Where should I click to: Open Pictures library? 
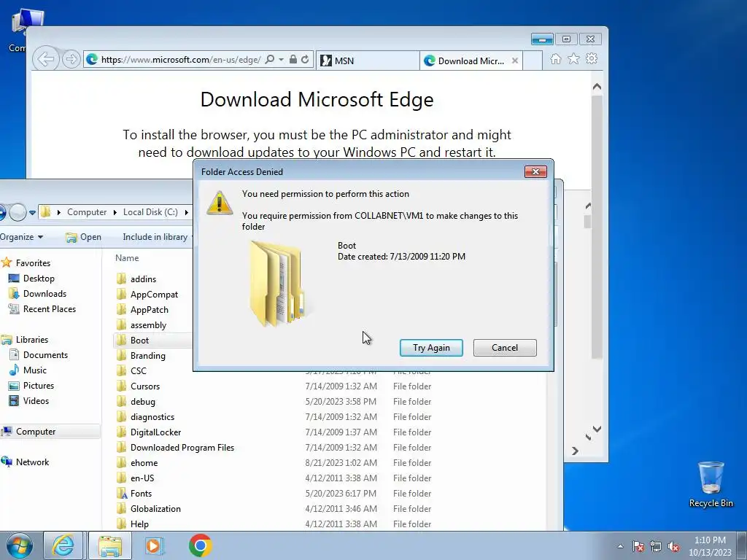[x=39, y=386]
